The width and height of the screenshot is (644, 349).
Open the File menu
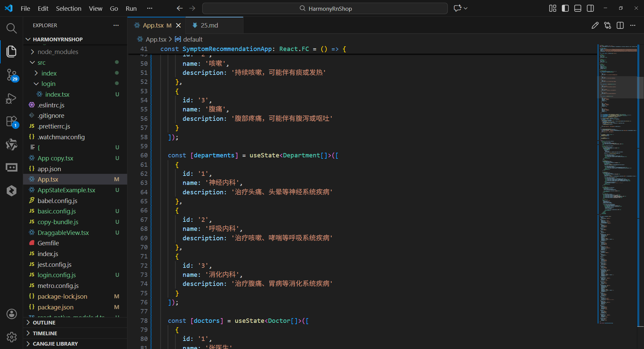point(25,8)
